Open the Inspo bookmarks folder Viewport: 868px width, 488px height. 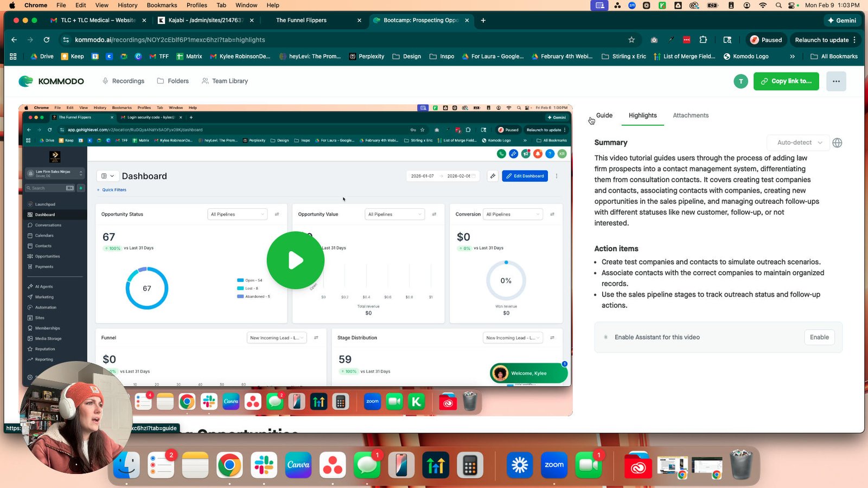[442, 56]
